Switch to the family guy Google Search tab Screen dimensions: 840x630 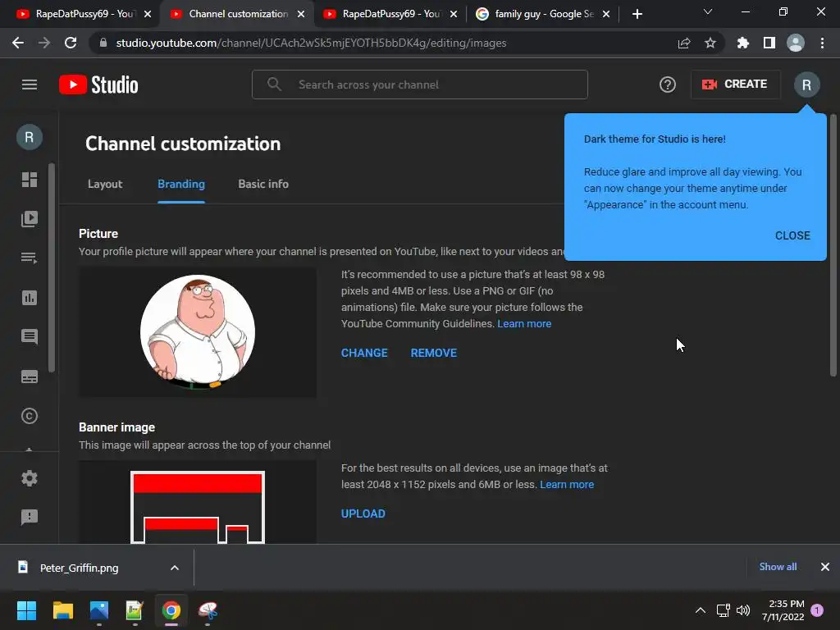coord(542,14)
